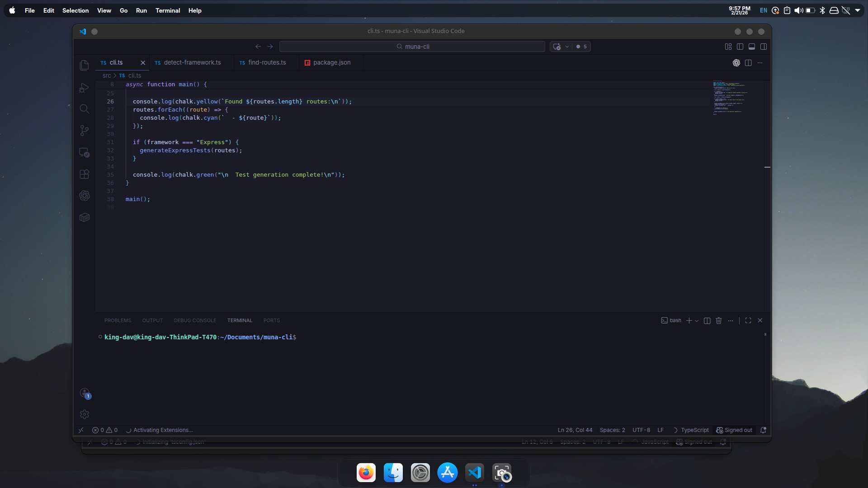Go back with the navigation arrow
The image size is (868, 488).
258,47
